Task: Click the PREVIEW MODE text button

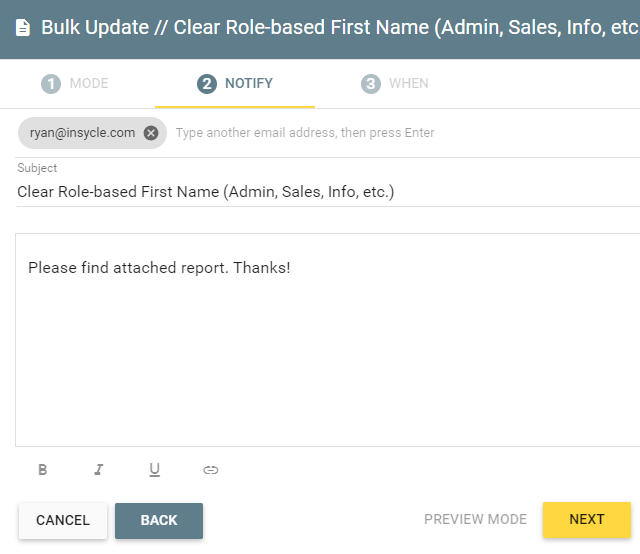Action: tap(476, 519)
